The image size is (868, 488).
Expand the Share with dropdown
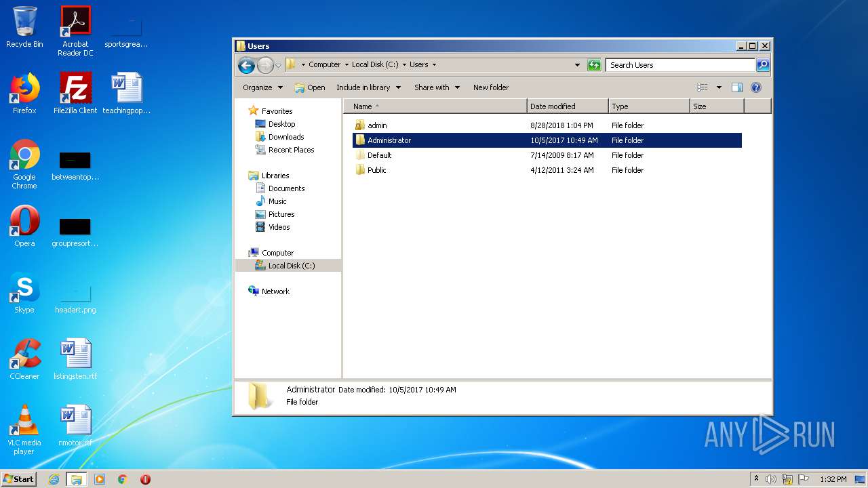pos(437,87)
